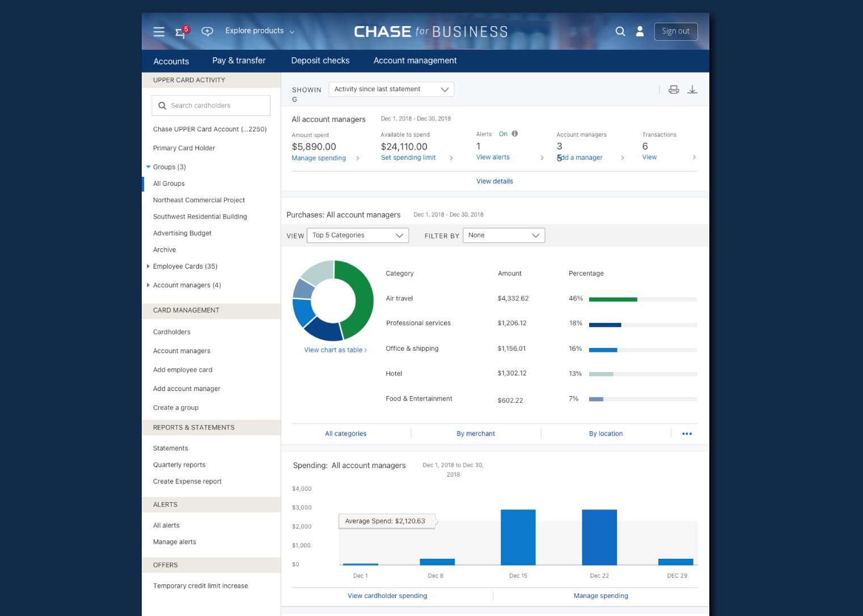Click View details link

pyautogui.click(x=494, y=181)
